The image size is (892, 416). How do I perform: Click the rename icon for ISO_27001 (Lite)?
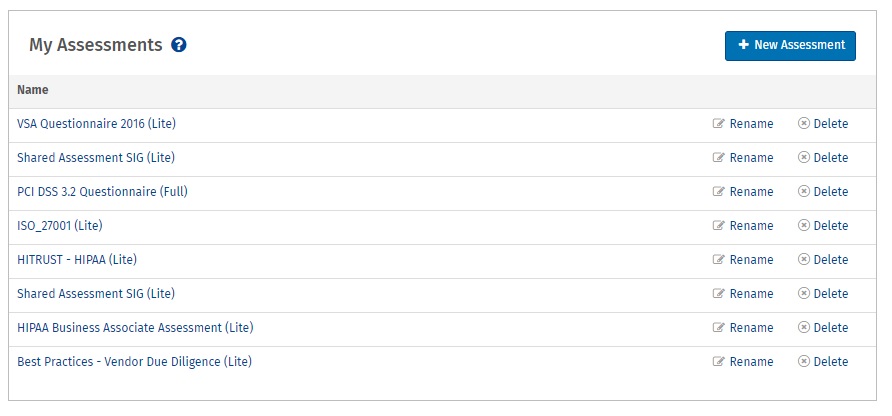pos(718,226)
